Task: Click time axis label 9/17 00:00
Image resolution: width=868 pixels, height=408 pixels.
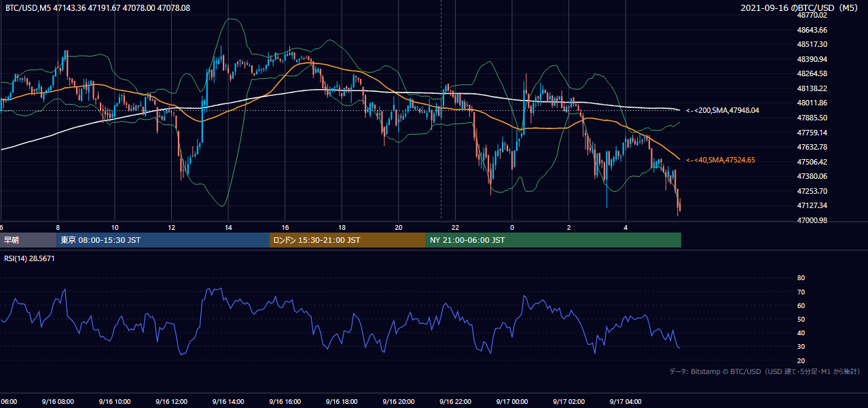Action: coord(512,402)
